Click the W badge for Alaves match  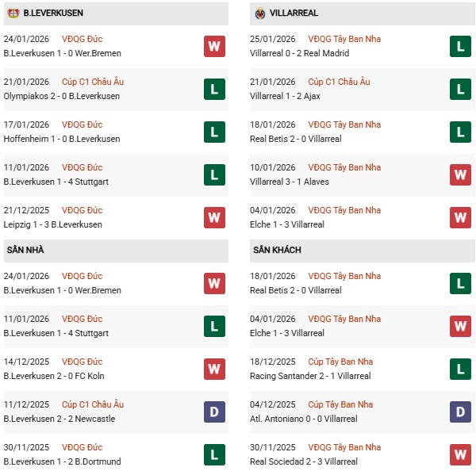(x=461, y=175)
